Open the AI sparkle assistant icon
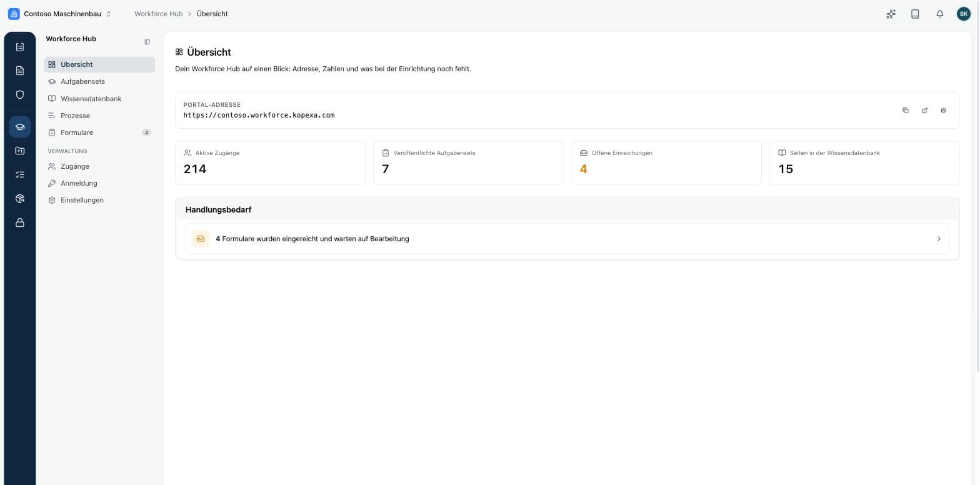The image size is (980, 485). coord(891,14)
